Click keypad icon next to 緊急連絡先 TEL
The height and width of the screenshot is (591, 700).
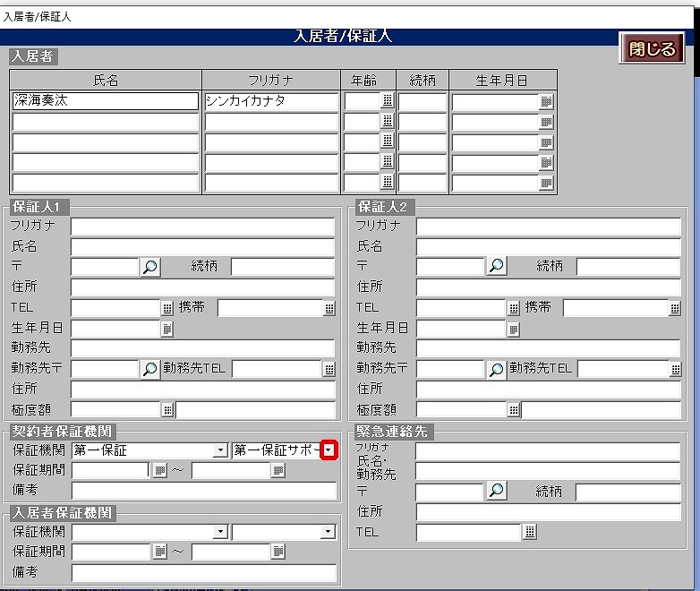click(x=530, y=532)
